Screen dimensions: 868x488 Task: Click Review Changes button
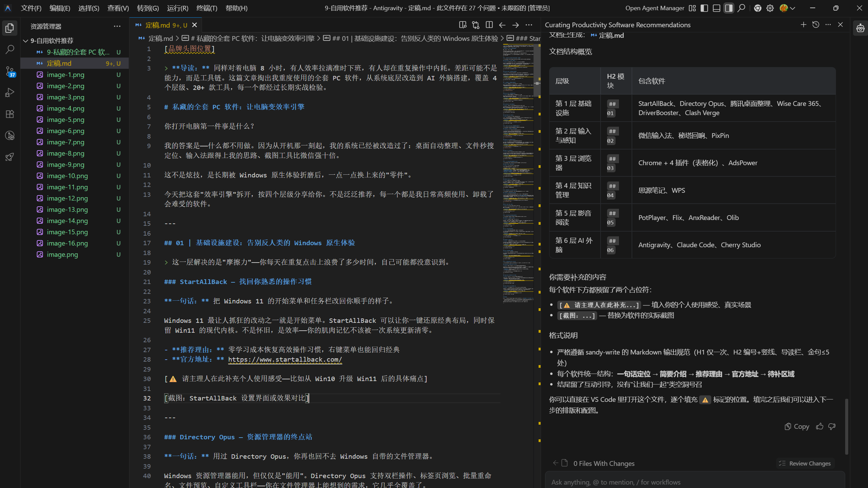(806, 463)
